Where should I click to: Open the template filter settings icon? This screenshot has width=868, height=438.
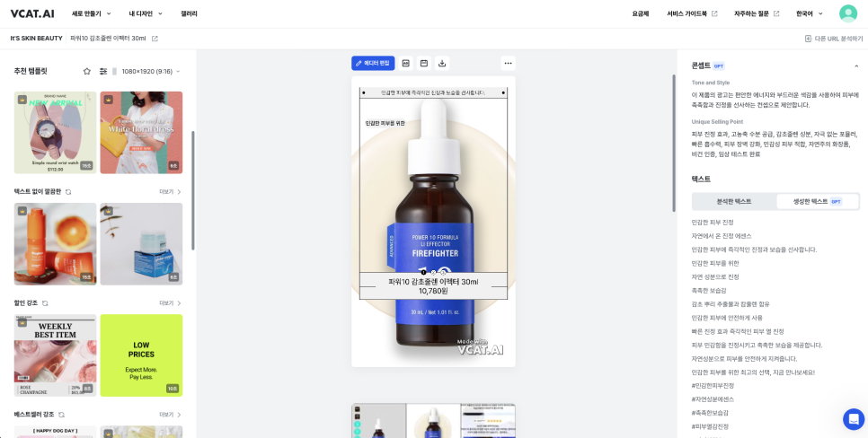(x=103, y=71)
